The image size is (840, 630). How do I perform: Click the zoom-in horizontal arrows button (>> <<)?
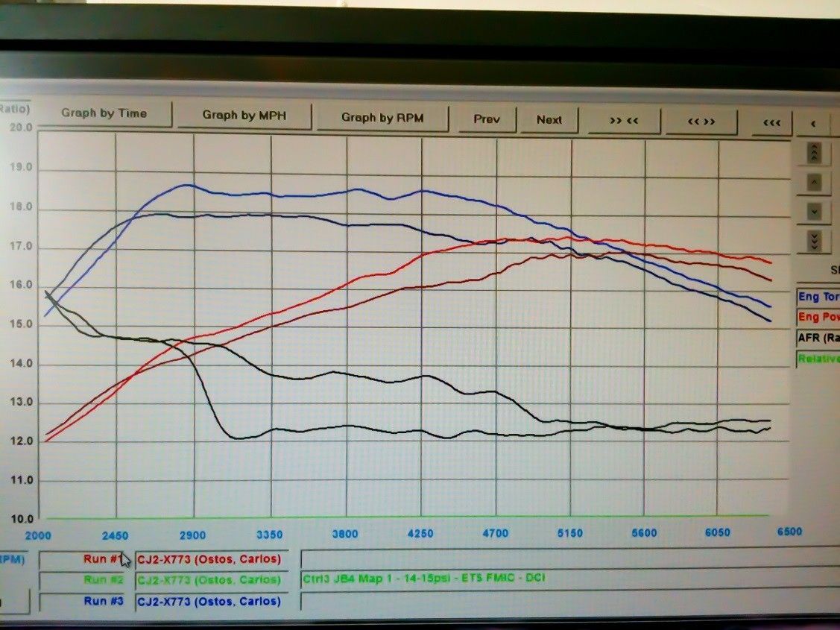(625, 120)
